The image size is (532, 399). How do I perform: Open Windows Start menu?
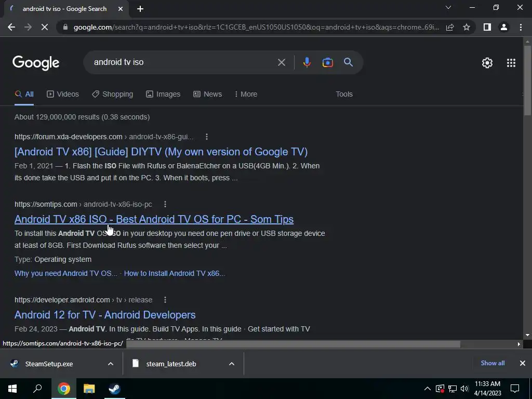tap(12, 389)
